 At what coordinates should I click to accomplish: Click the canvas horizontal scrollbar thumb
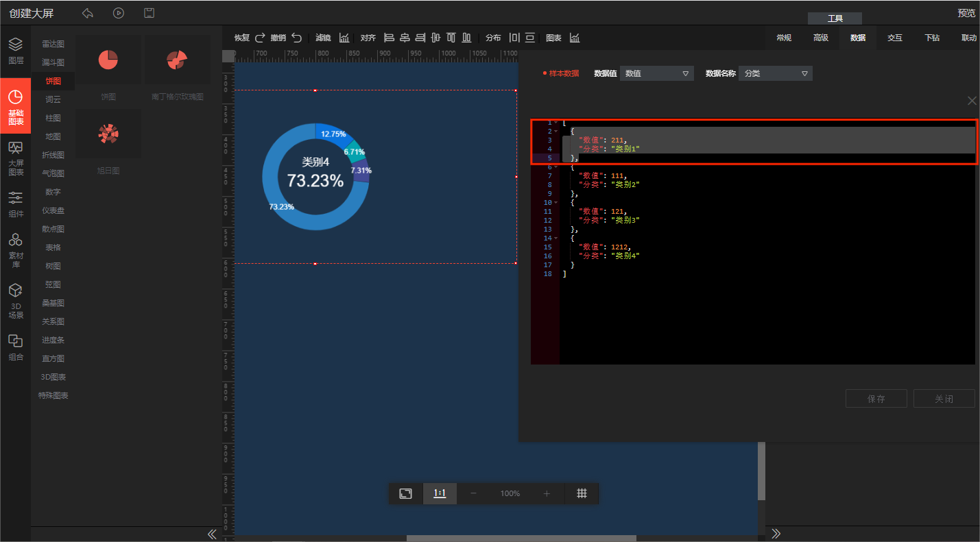521,539
